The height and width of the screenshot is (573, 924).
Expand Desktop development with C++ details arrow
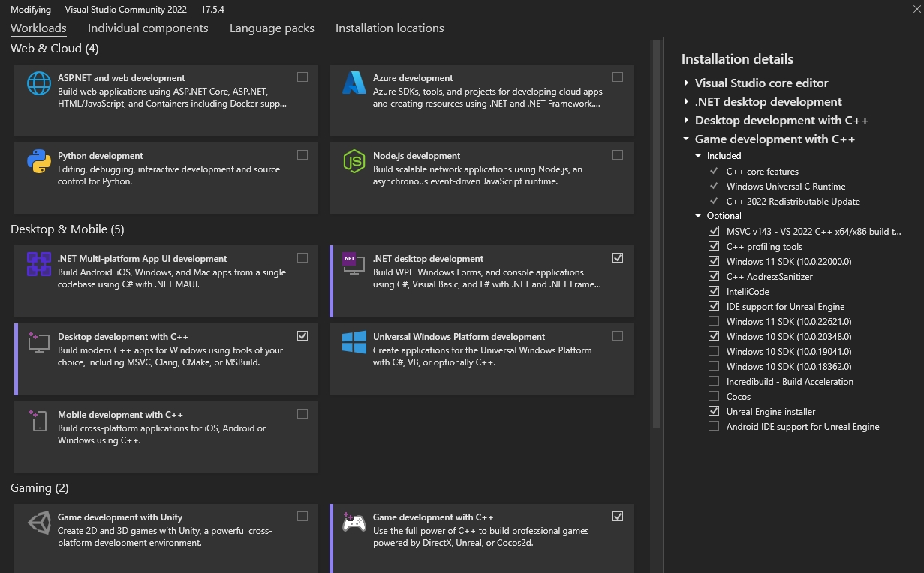pyautogui.click(x=686, y=120)
